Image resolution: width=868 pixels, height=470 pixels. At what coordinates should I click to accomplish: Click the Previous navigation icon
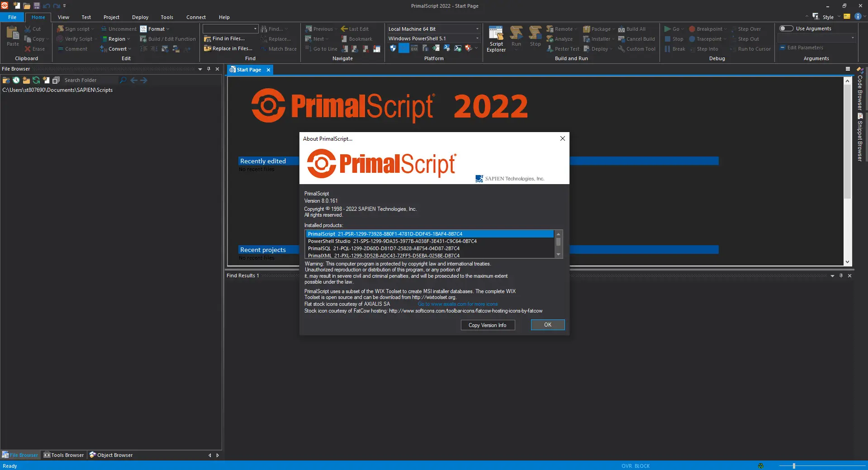(x=308, y=29)
